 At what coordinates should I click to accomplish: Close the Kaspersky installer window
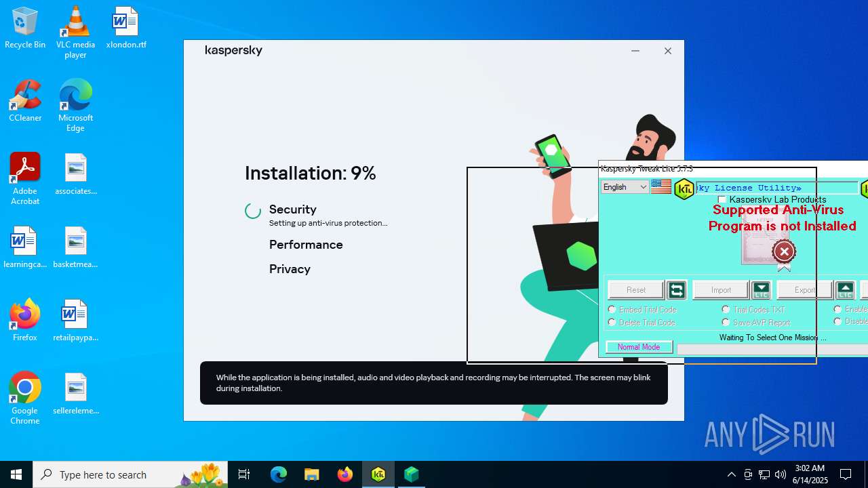click(x=668, y=51)
